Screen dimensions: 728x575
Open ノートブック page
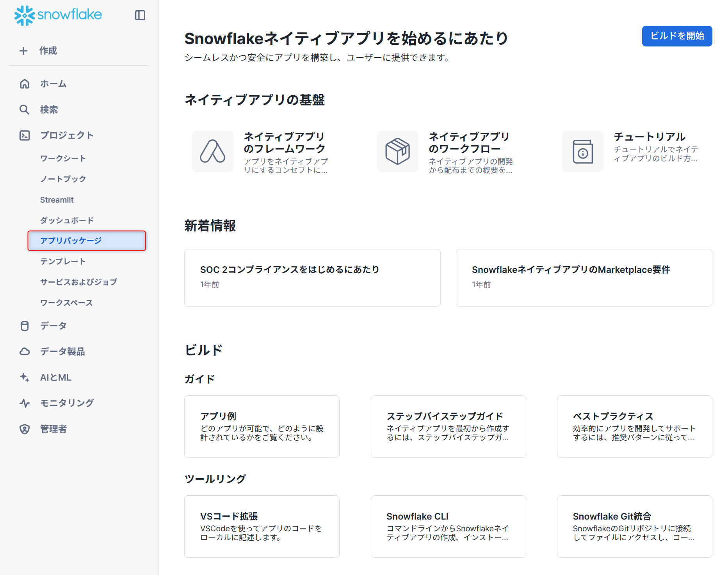coord(63,179)
